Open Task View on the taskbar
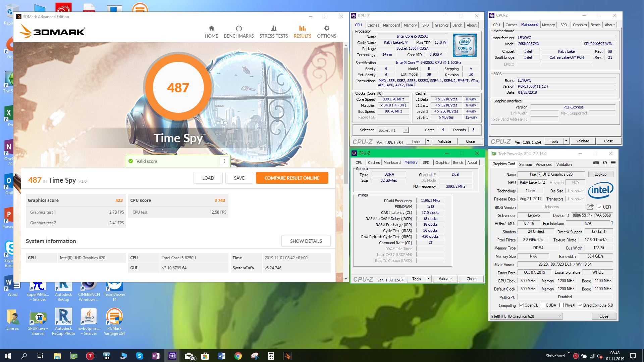644x362 pixels. (x=40, y=356)
